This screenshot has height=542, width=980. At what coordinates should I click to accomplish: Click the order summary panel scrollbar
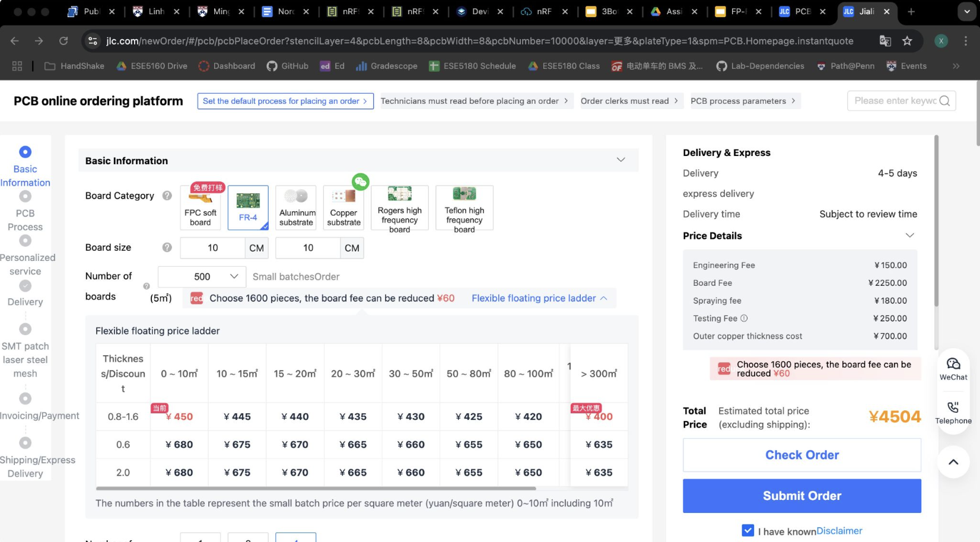pos(937,221)
